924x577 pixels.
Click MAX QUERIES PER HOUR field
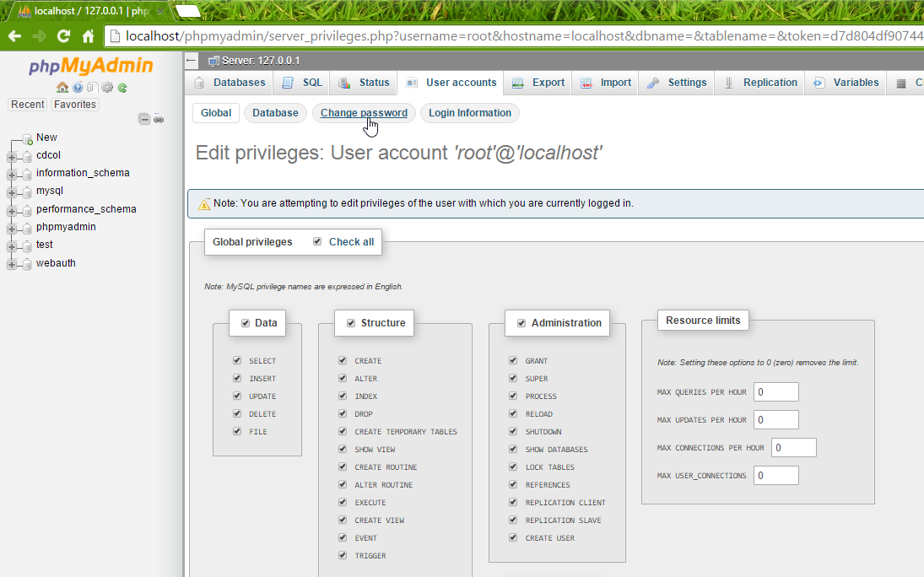tap(776, 392)
